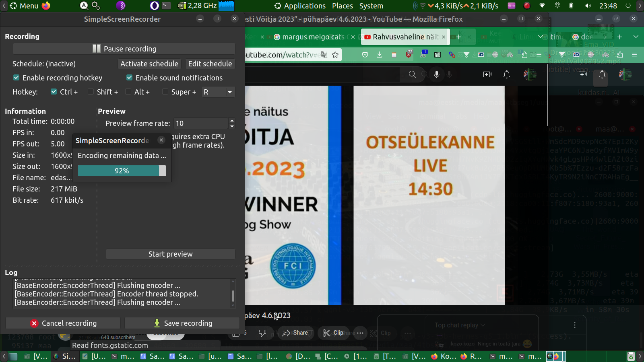Open the Wi-Fi network tray menu

[x=542, y=6]
